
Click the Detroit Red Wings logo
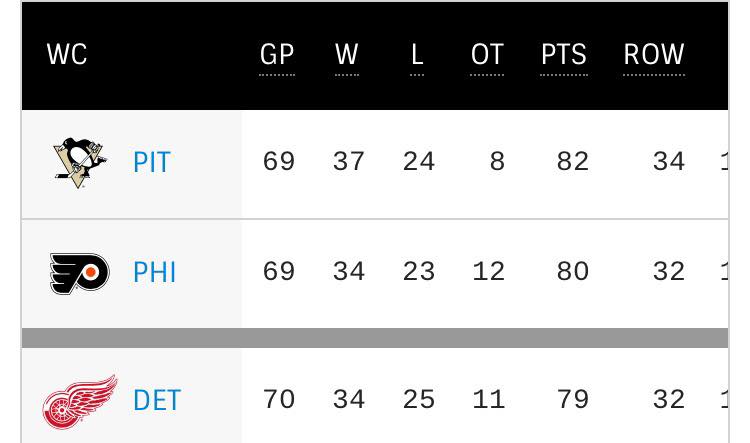[x=79, y=402]
